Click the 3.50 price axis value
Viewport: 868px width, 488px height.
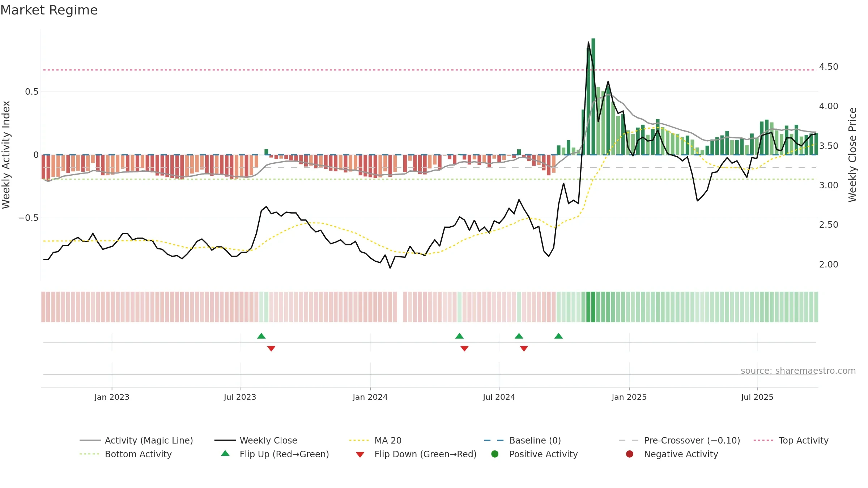(x=829, y=146)
